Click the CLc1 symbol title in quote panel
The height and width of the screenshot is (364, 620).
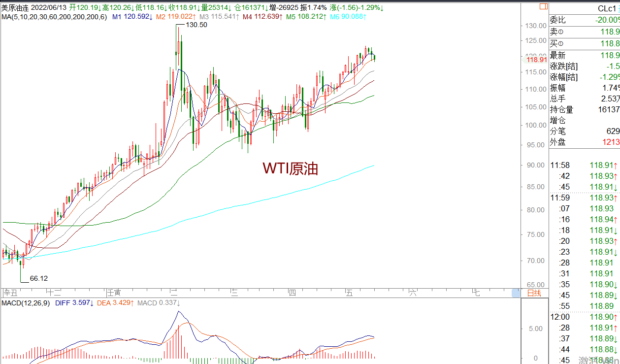click(x=608, y=8)
